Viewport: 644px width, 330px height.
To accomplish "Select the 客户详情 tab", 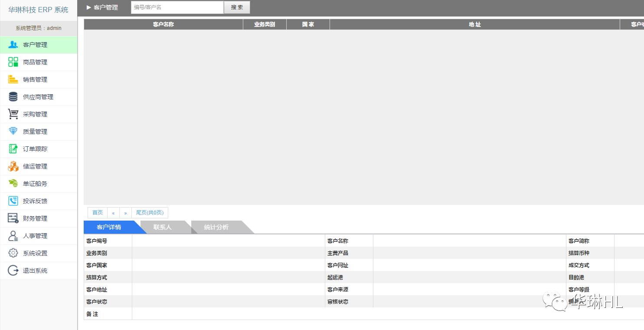I will (x=109, y=227).
